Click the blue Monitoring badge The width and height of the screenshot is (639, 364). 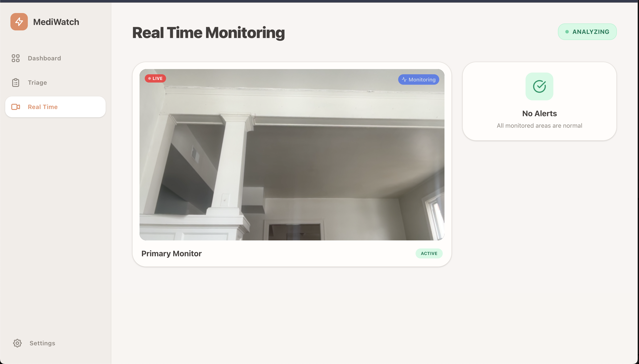[x=419, y=79]
